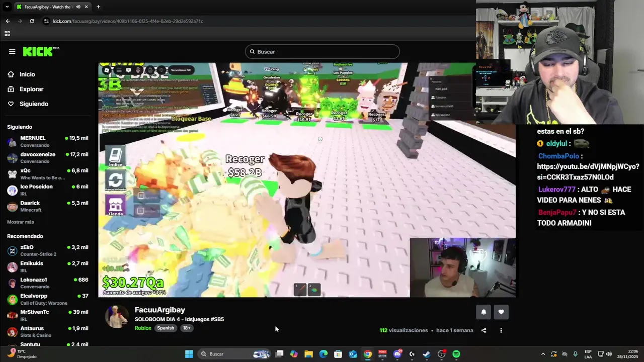The height and width of the screenshot is (362, 644).
Task: Open zEkO recommended channel
Action: pyautogui.click(x=48, y=250)
